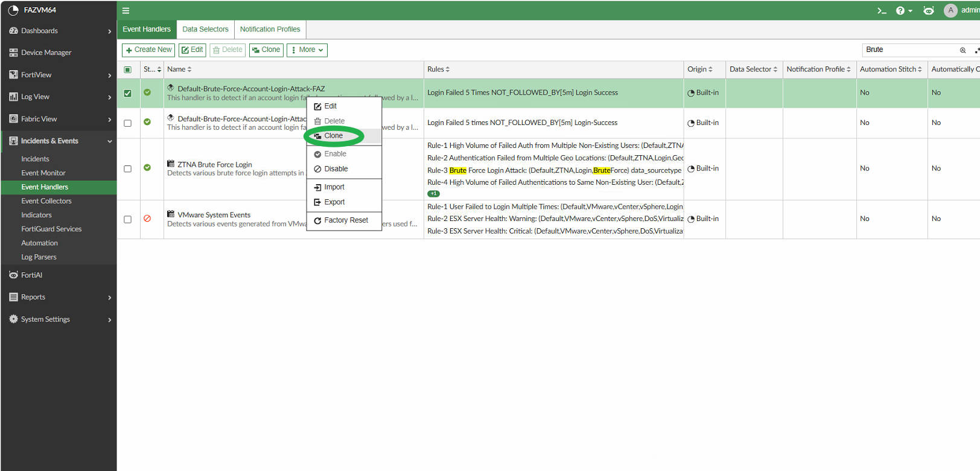Screen dimensions: 980x471
Task: Choose Disable from the context menu
Action: tap(344, 169)
